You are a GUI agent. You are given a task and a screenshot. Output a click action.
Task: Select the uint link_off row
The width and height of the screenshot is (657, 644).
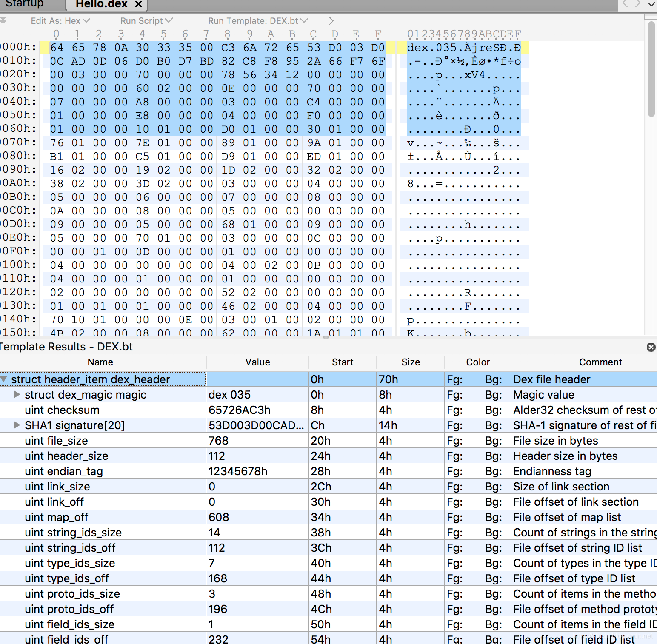click(328, 502)
